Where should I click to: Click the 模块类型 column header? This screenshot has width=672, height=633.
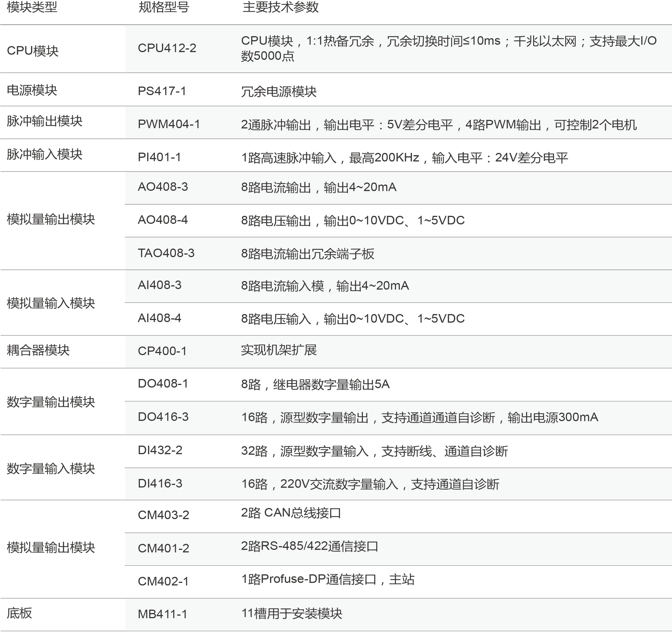coord(32,7)
